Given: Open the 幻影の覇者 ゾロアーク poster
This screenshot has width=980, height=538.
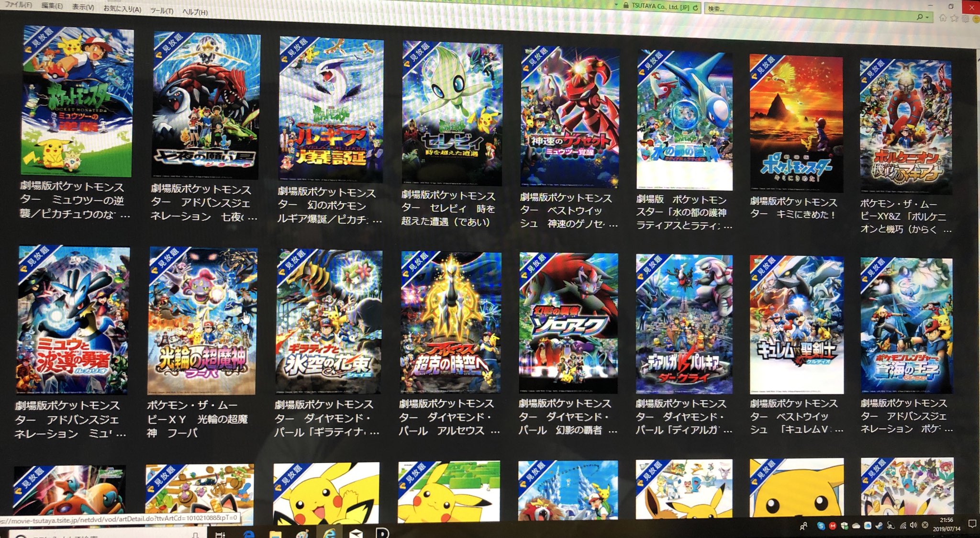Looking at the screenshot, I should click(568, 324).
